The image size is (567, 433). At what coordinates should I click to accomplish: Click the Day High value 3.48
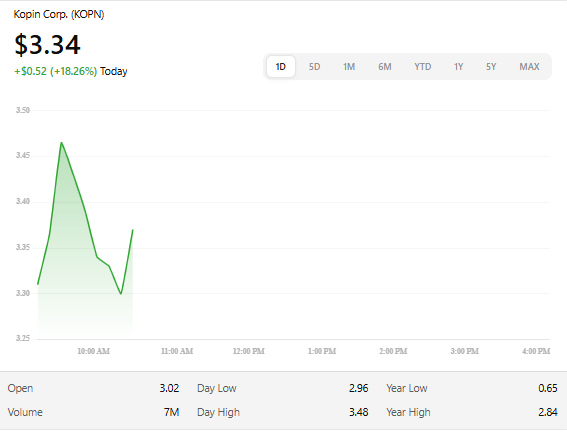tap(358, 412)
